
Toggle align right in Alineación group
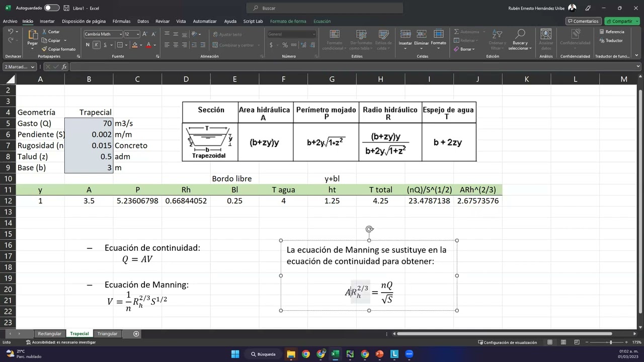(184, 45)
